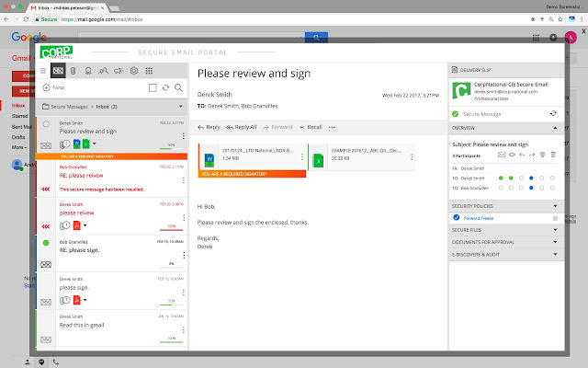
Task: Open Gmail Drafts folder in background sidebar
Action: (x=18, y=137)
